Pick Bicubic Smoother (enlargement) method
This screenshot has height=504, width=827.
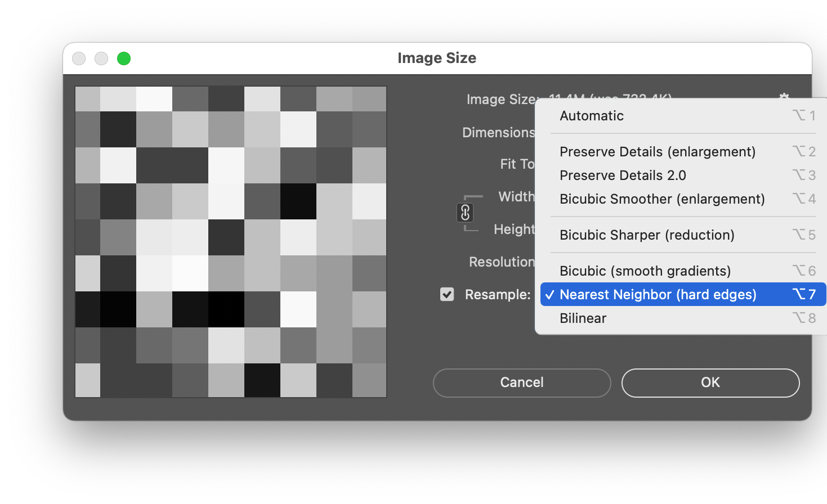pos(661,199)
